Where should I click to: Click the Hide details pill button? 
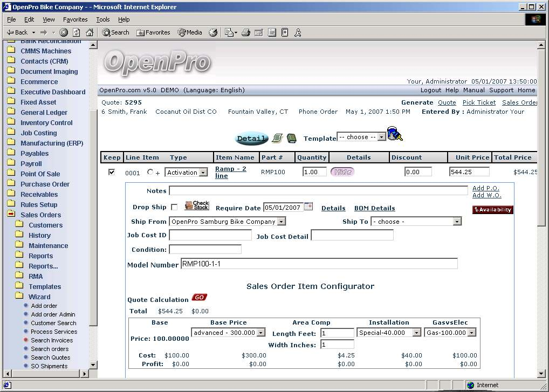[342, 172]
